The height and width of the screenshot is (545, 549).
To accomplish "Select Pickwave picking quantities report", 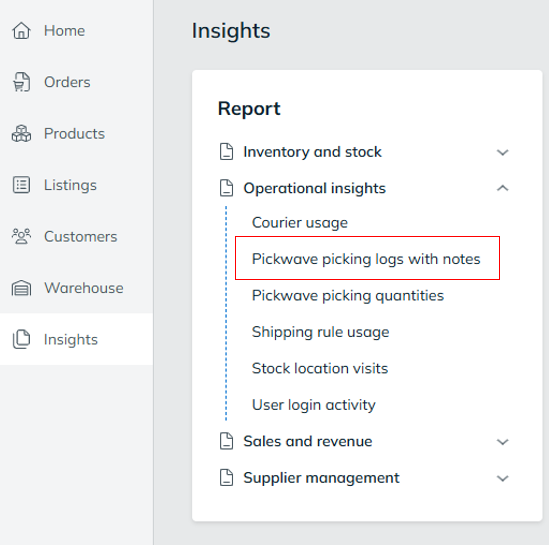I will click(348, 295).
